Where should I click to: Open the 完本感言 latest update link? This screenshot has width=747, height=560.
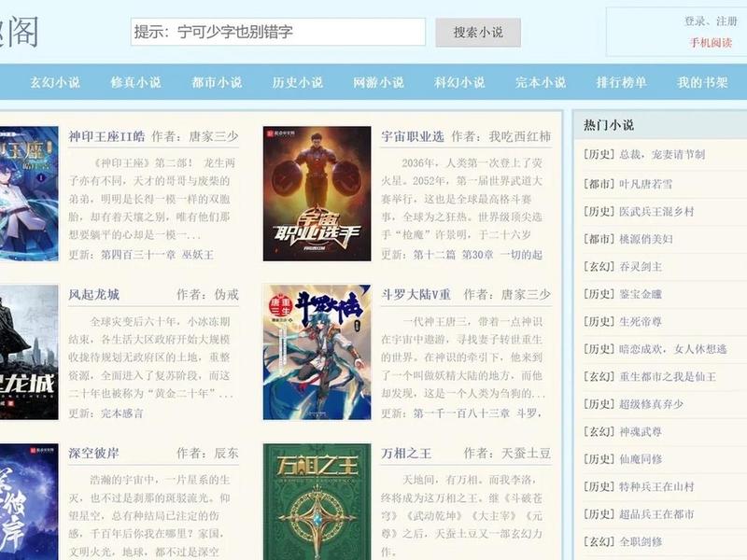click(x=122, y=413)
